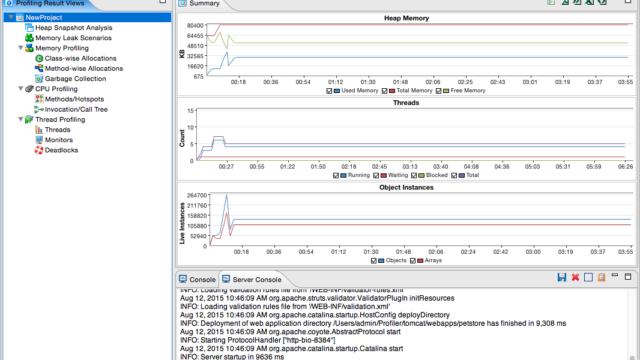Select the Deadlocks lifebuoy icon
This screenshot has width=640, height=360.
(x=39, y=150)
